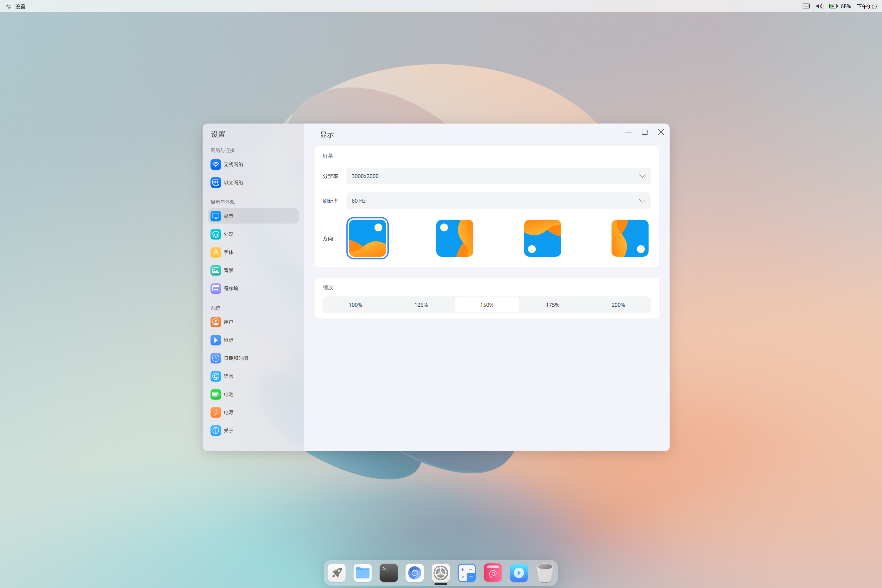This screenshot has width=882, height=588.
Task: Open the 背景 (Background) settings icon
Action: coord(216,270)
